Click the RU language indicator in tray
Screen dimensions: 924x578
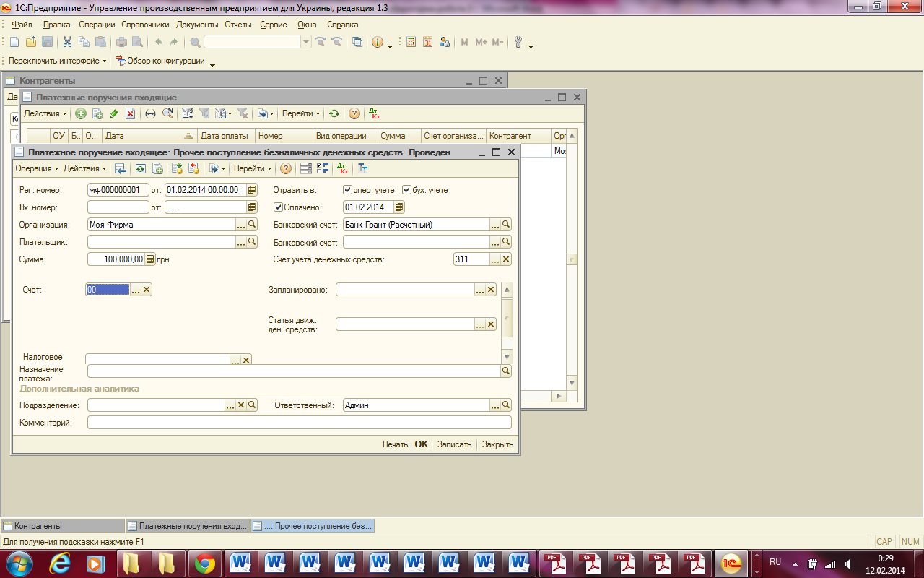coord(775,562)
